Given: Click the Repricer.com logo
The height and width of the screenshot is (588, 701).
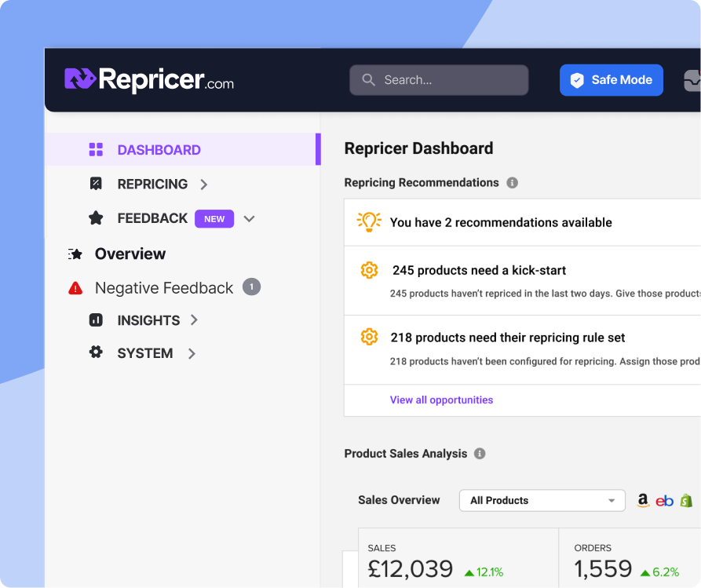Looking at the screenshot, I should pos(149,79).
